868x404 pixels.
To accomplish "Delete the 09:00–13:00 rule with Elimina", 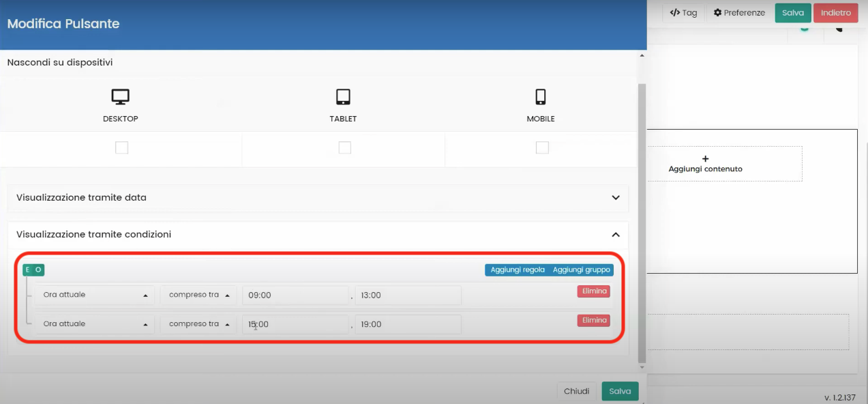I will point(594,291).
